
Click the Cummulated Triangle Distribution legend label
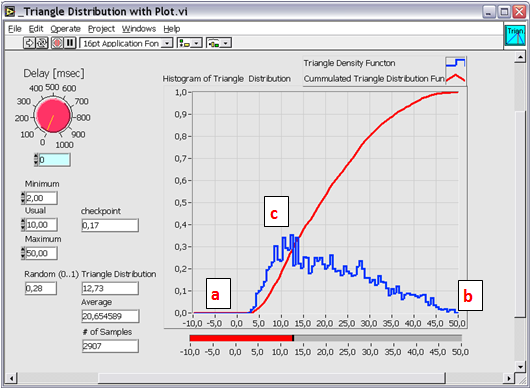374,79
